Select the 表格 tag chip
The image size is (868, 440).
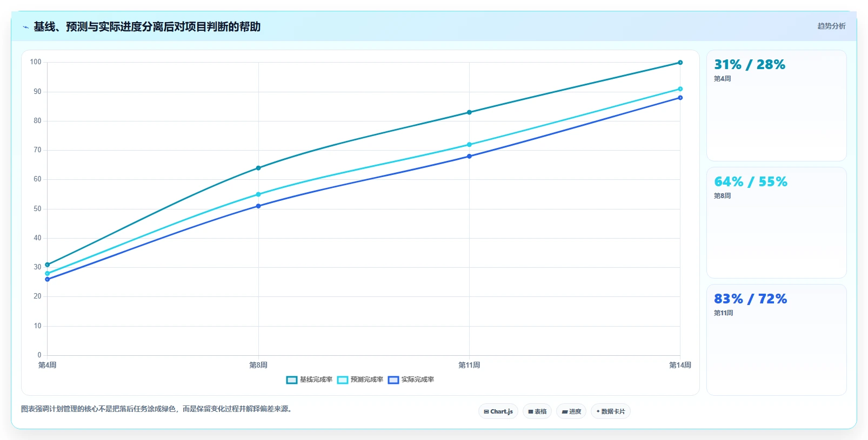tap(537, 411)
